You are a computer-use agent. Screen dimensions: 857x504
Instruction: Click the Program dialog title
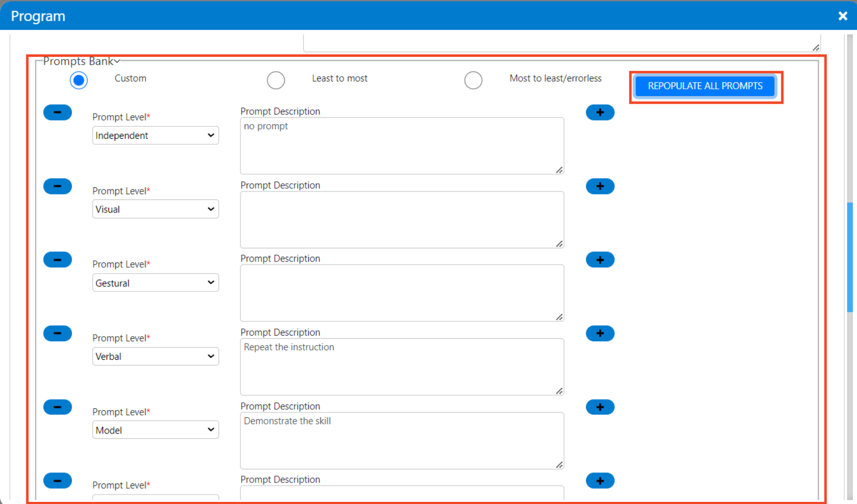point(38,16)
